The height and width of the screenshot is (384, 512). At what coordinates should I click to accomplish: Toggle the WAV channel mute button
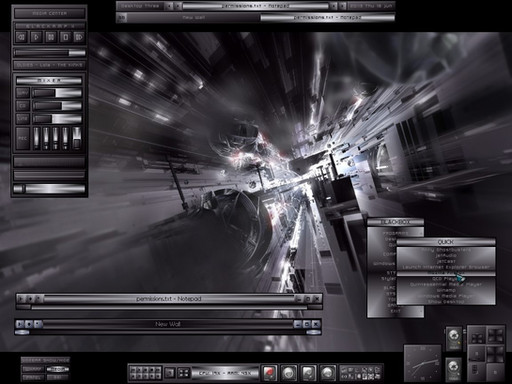click(23, 93)
